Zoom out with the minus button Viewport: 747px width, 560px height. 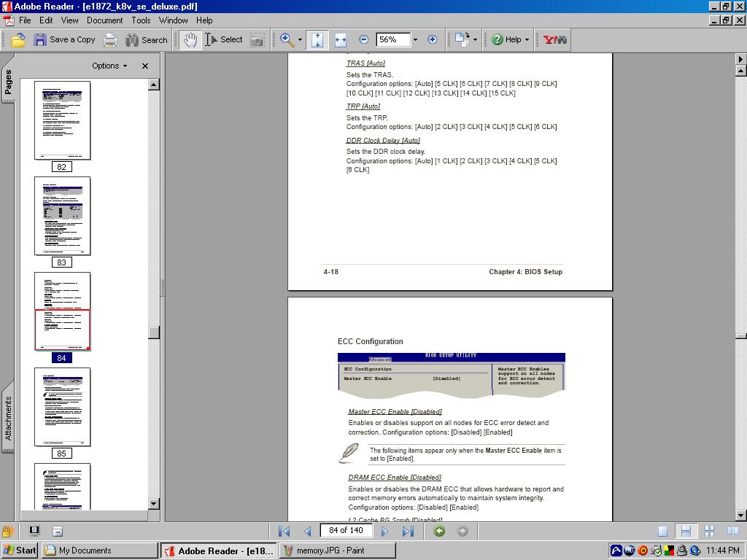pyautogui.click(x=363, y=40)
